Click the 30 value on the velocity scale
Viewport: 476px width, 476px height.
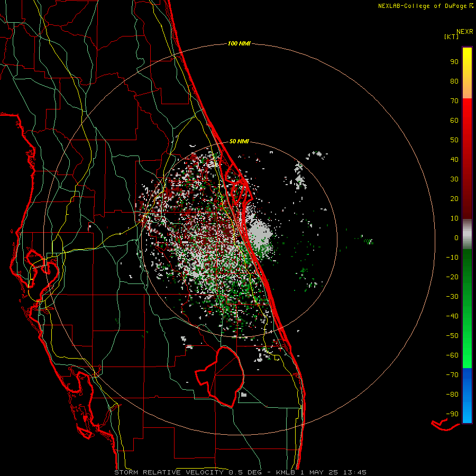[x=454, y=179]
